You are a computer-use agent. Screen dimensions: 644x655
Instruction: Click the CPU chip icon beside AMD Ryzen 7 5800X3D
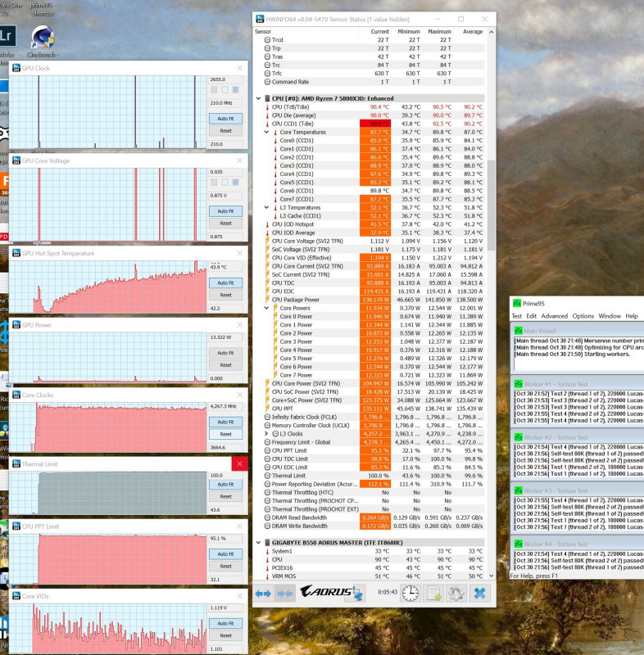click(267, 98)
